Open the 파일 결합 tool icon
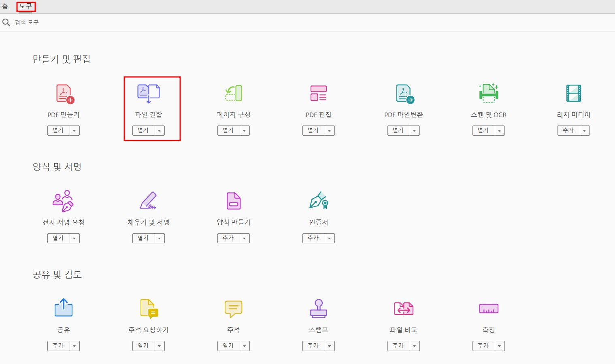The image size is (615, 364). 148,93
